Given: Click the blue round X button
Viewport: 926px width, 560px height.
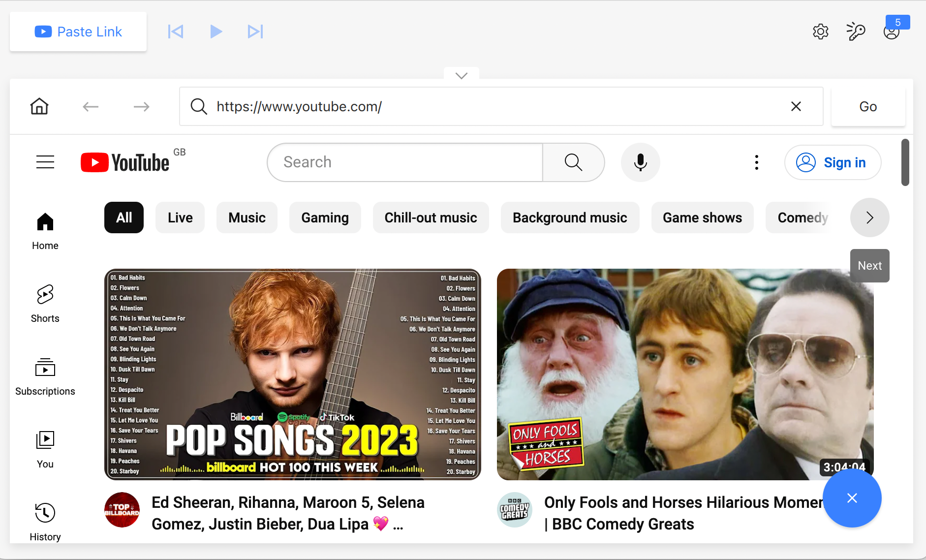Looking at the screenshot, I should 852,498.
